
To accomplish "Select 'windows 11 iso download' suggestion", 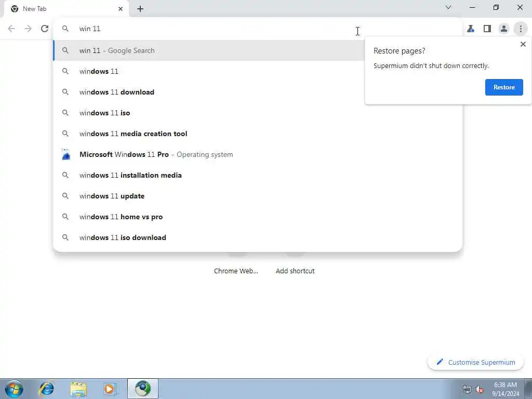I will 258,237.
